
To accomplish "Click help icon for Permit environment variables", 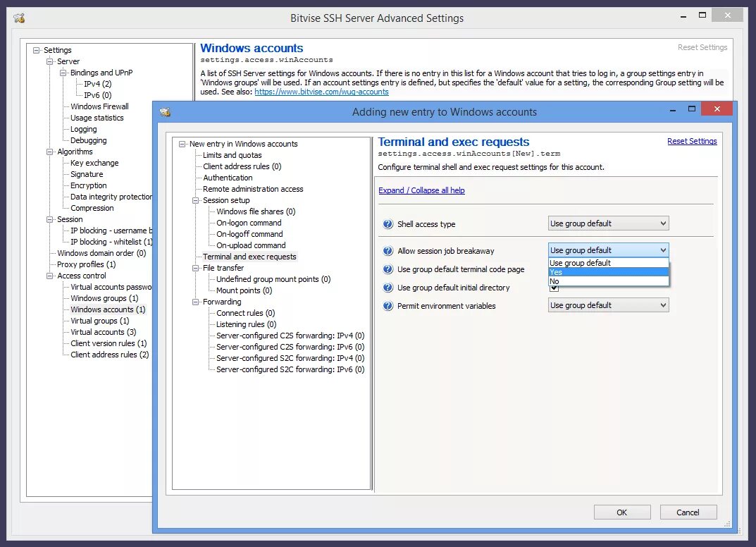I will click(388, 306).
